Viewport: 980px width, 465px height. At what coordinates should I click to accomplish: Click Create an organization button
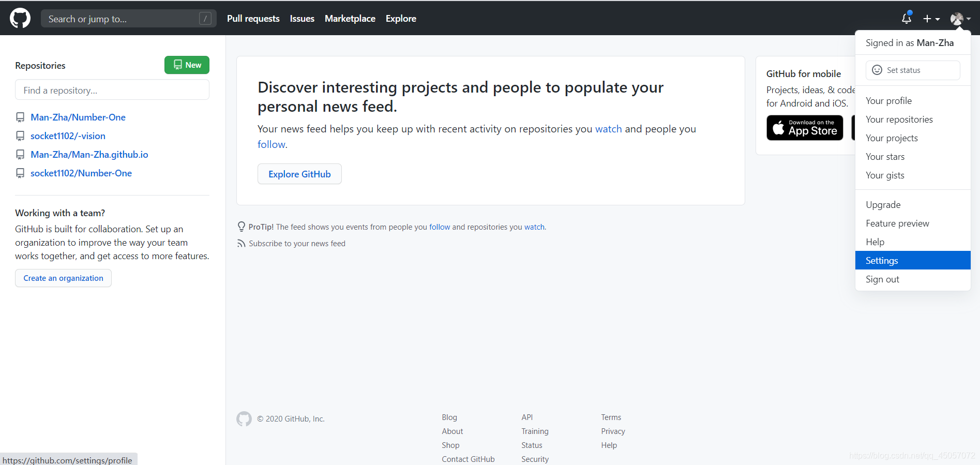[63, 278]
